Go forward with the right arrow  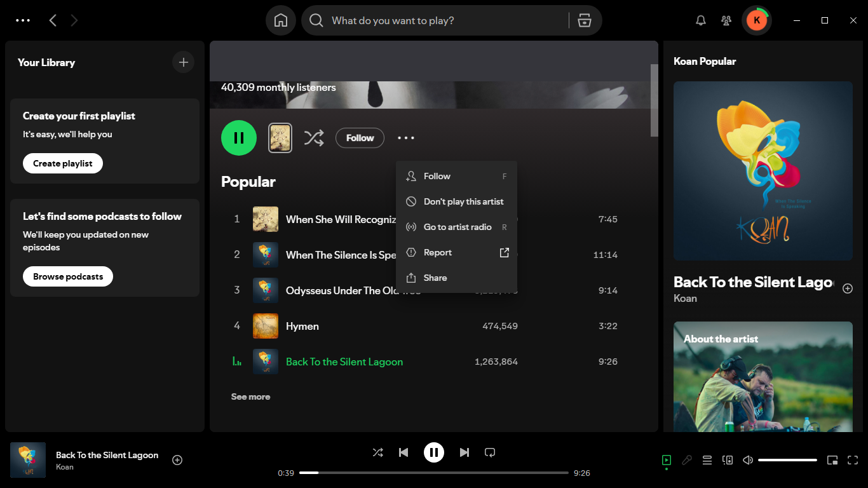tap(74, 20)
